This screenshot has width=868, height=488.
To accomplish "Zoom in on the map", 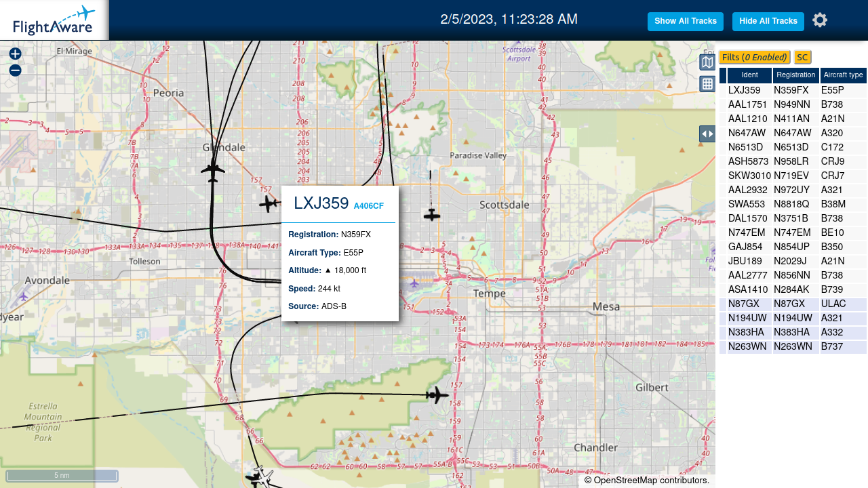I will click(x=15, y=54).
